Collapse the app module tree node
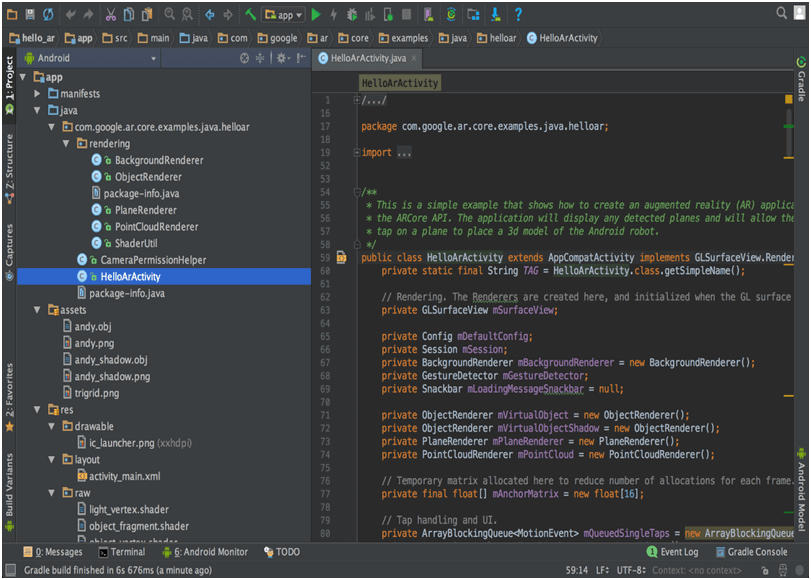The height and width of the screenshot is (580, 811). (23, 77)
